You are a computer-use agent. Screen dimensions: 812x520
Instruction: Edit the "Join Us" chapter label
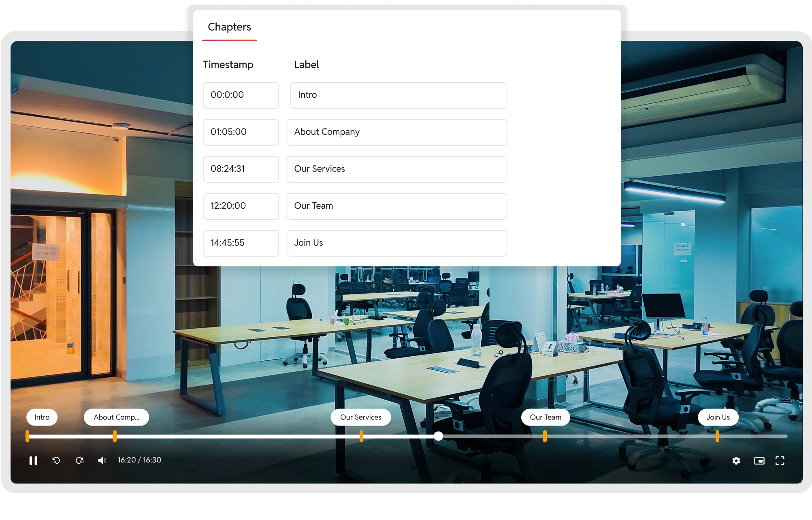tap(396, 243)
